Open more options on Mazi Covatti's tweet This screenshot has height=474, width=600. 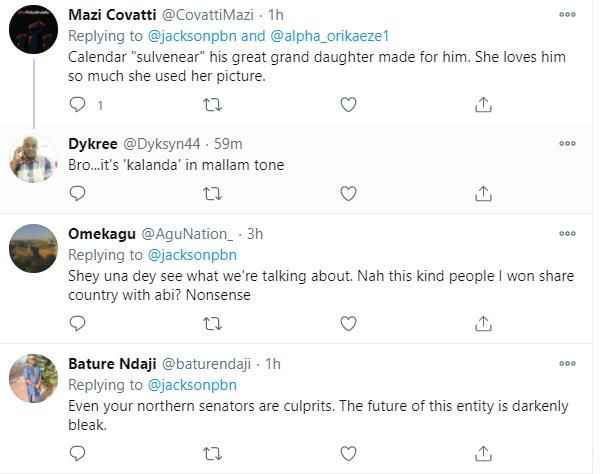567,14
